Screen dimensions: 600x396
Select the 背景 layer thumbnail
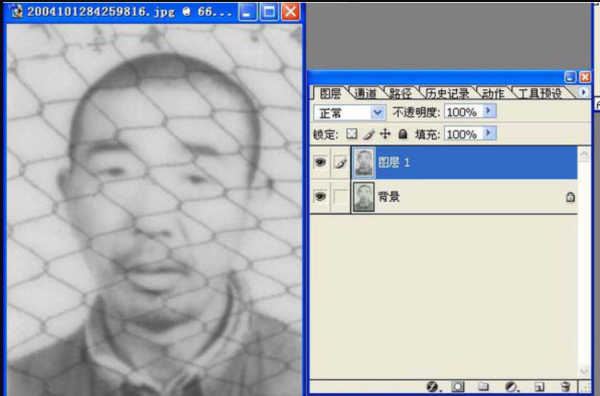point(364,197)
